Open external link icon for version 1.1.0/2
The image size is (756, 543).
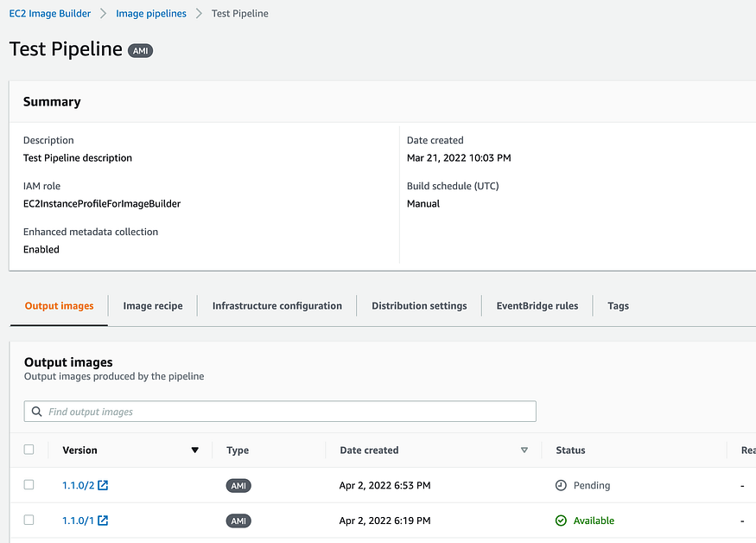tap(103, 485)
